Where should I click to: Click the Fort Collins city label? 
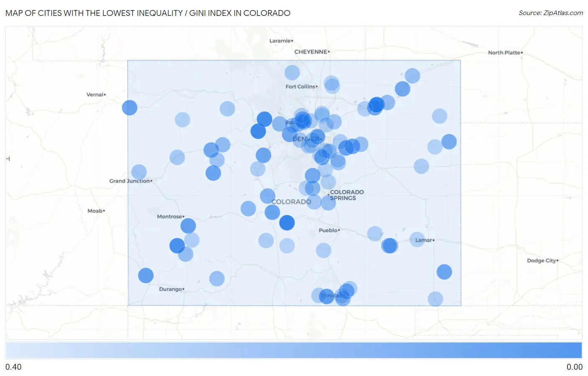point(301,87)
